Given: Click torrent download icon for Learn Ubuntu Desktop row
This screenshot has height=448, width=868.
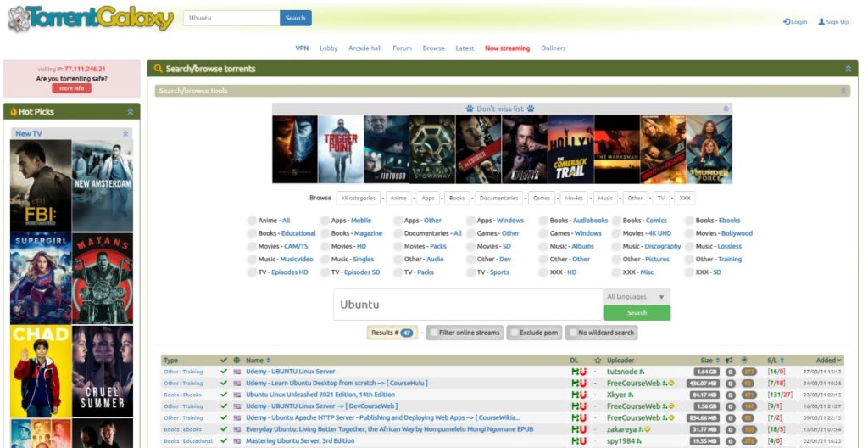Looking at the screenshot, I should (575, 384).
